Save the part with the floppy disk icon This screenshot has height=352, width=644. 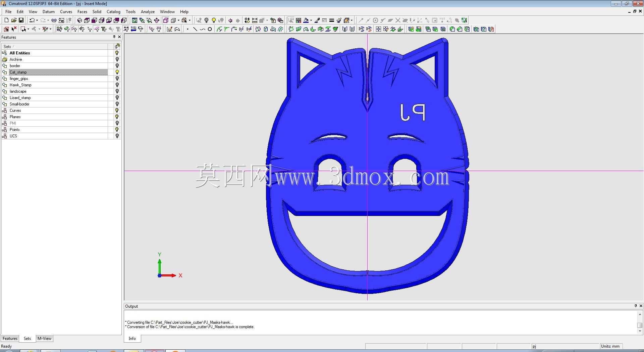click(21, 20)
